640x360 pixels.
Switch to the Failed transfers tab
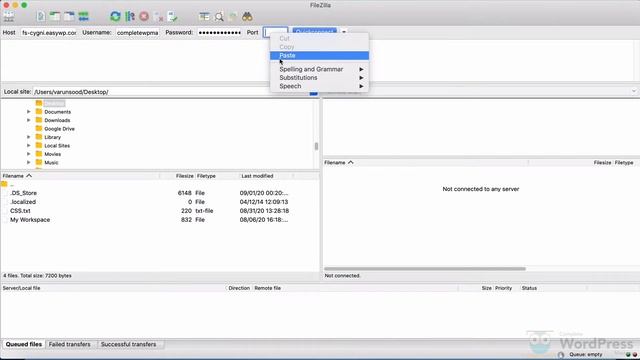[69, 344]
